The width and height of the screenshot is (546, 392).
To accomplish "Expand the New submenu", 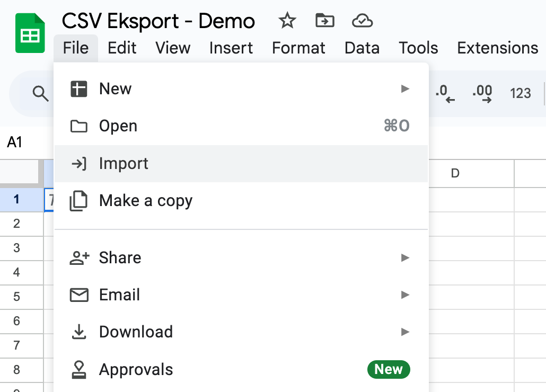I will [x=241, y=88].
